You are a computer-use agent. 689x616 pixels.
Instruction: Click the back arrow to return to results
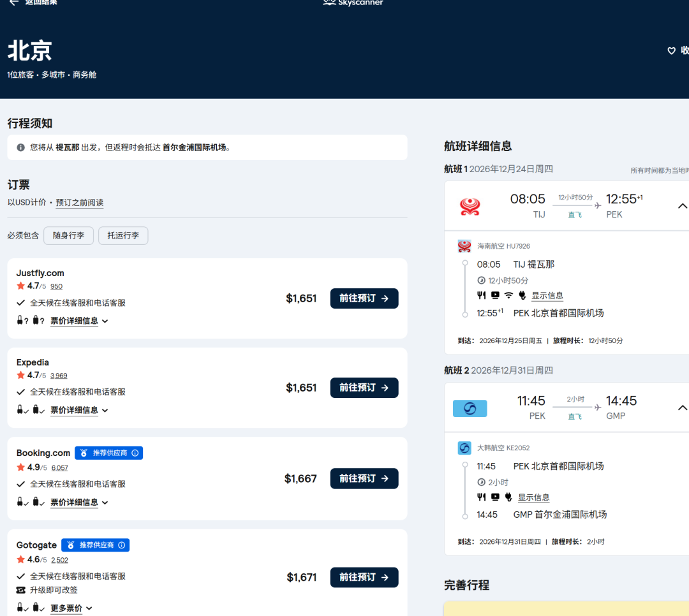click(14, 2)
